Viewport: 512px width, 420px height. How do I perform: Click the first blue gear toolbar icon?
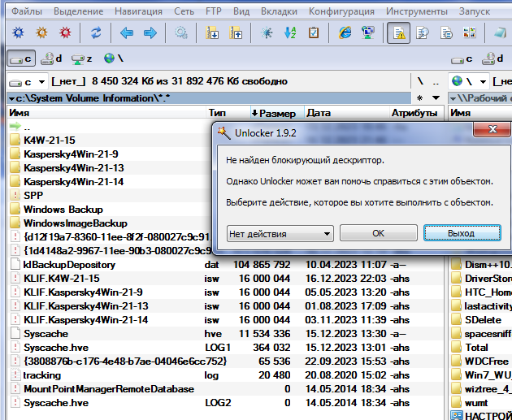pyautogui.click(x=17, y=33)
